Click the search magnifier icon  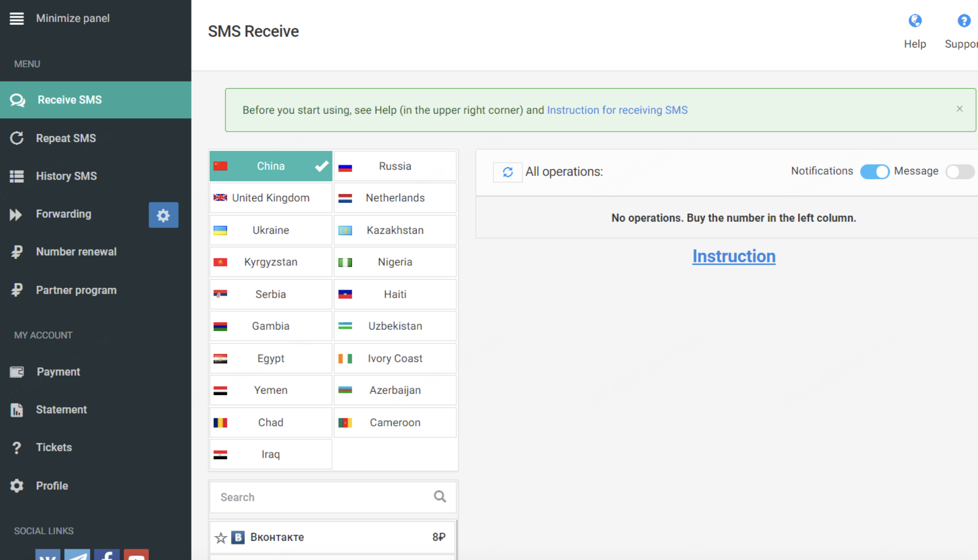pyautogui.click(x=440, y=497)
